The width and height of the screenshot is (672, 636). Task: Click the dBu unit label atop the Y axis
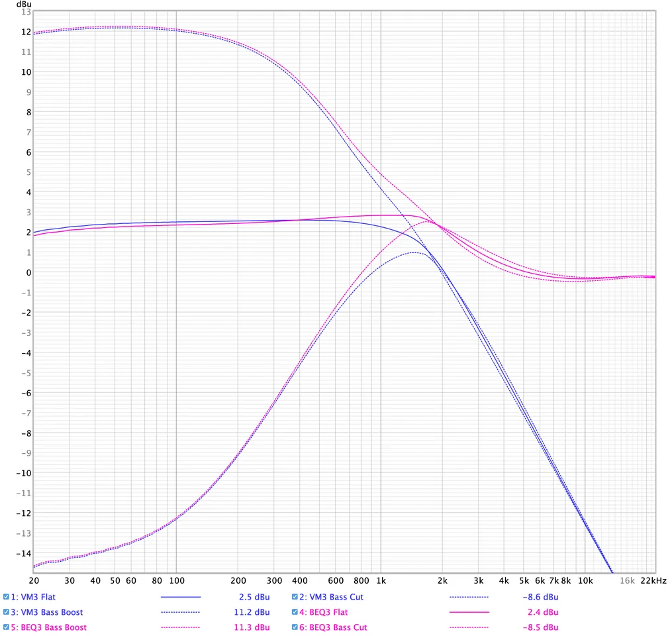pos(23,4)
